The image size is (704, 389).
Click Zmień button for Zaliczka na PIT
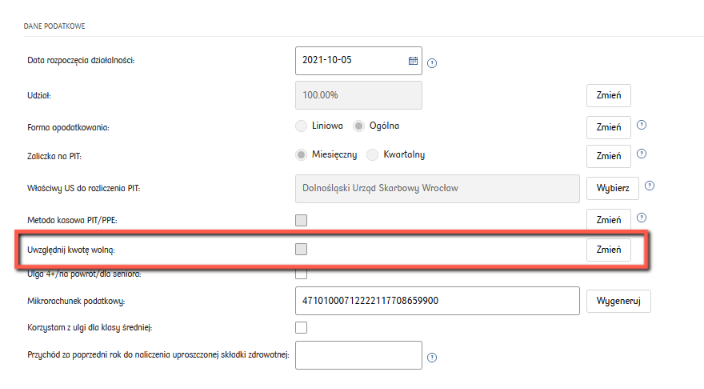click(x=608, y=156)
